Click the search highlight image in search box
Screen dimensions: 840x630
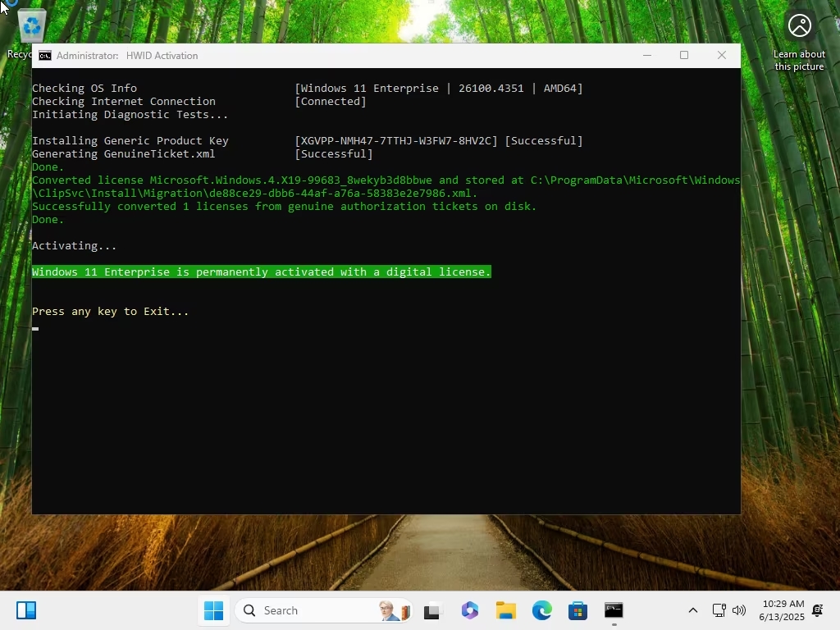395,610
